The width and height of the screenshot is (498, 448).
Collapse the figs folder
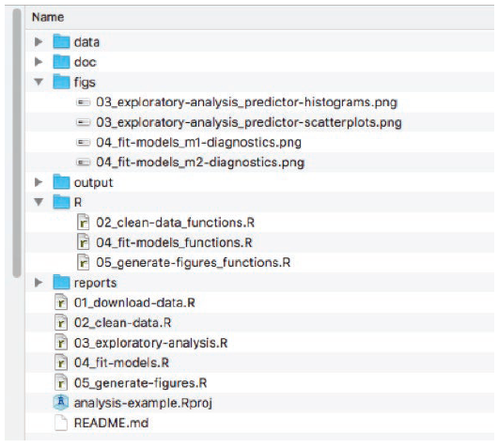[x=39, y=82]
